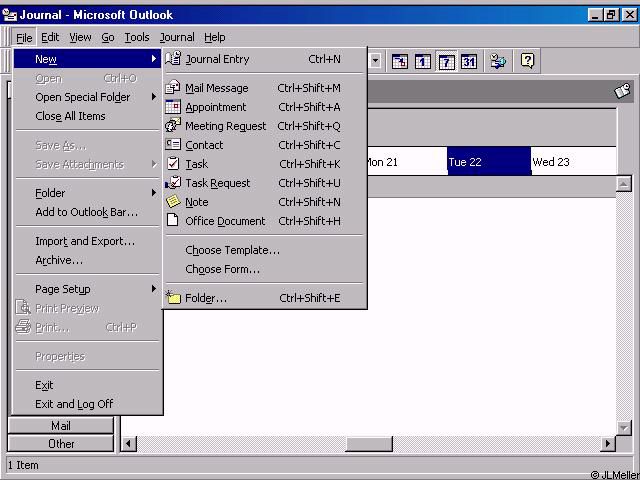Create a new Appointment
This screenshot has height=480, width=640.
[x=264, y=107]
